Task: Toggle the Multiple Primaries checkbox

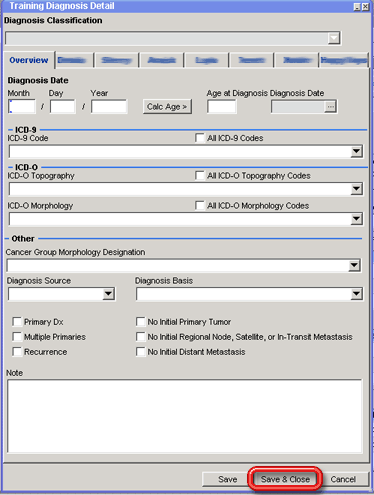Action: [x=17, y=337]
